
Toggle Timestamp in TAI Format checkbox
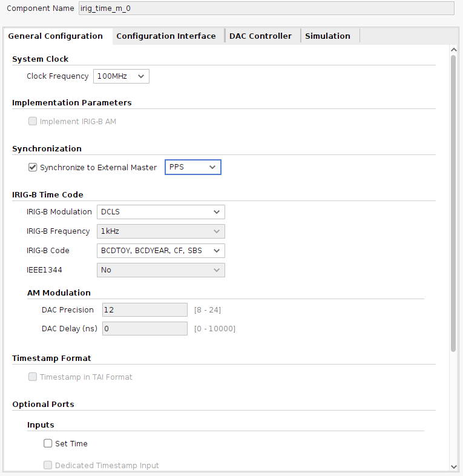click(33, 377)
